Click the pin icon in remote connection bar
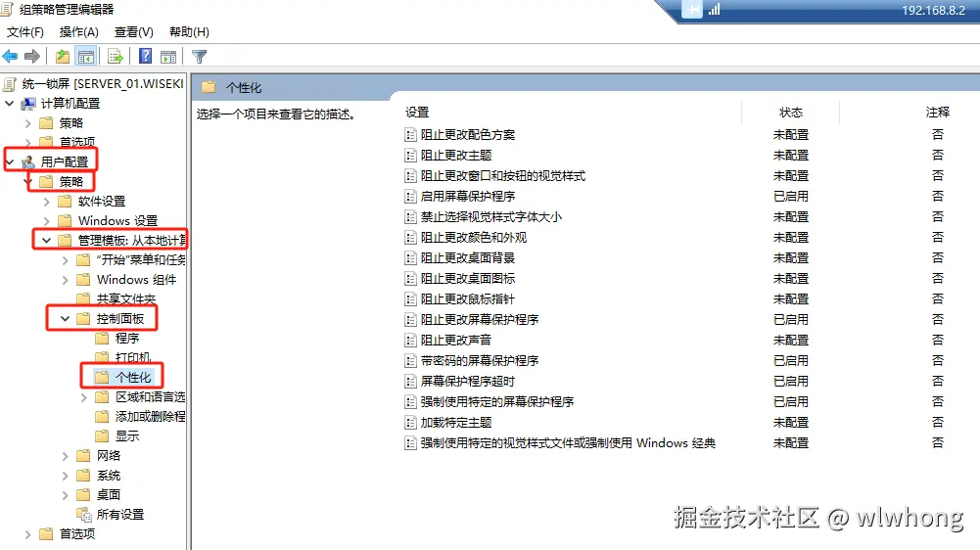The width and height of the screenshot is (980, 550). [x=692, y=10]
